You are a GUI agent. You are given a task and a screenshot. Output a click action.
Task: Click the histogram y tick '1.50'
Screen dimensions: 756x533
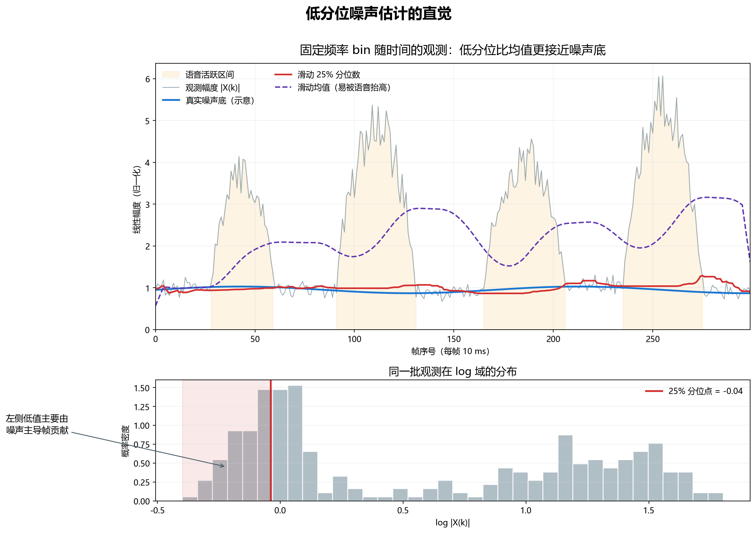tap(141, 388)
